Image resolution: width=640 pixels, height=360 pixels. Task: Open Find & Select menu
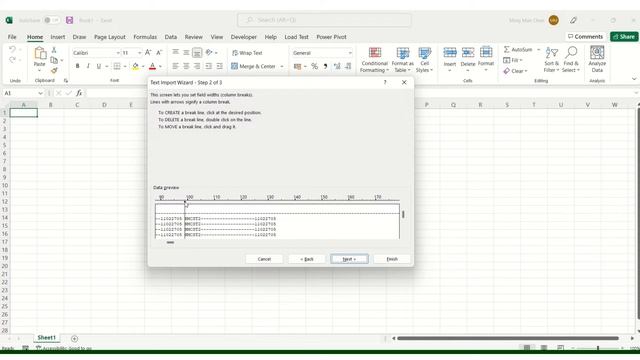571,60
